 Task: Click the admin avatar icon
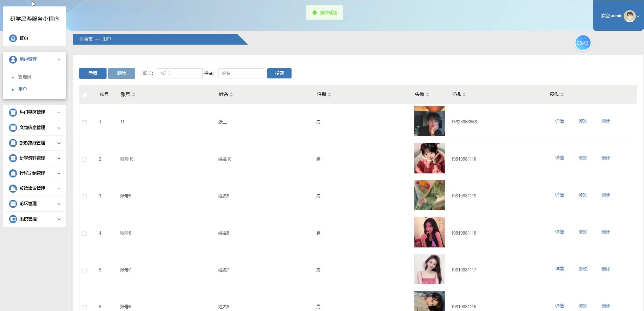pyautogui.click(x=629, y=16)
